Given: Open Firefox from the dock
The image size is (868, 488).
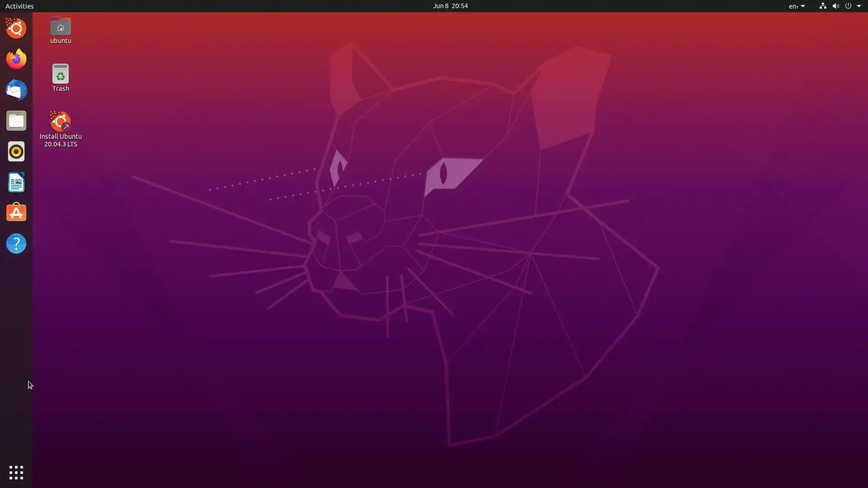Looking at the screenshot, I should [16, 59].
